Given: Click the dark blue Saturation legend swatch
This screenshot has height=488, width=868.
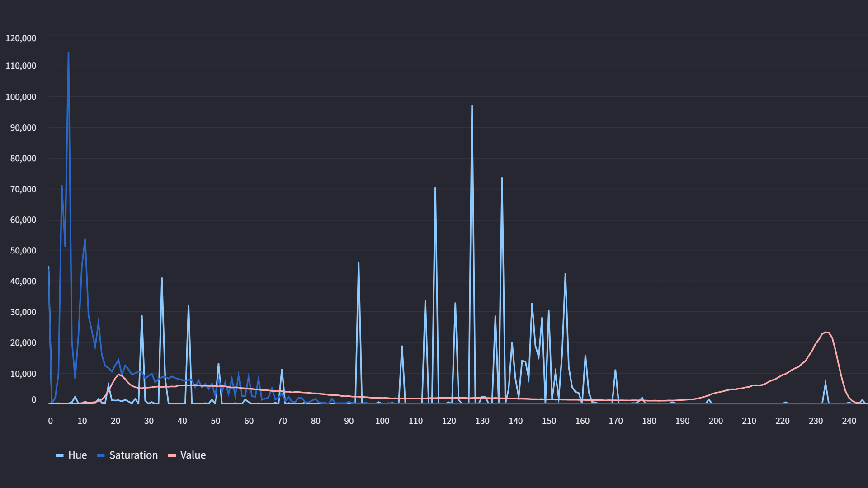Looking at the screenshot, I should [101, 455].
